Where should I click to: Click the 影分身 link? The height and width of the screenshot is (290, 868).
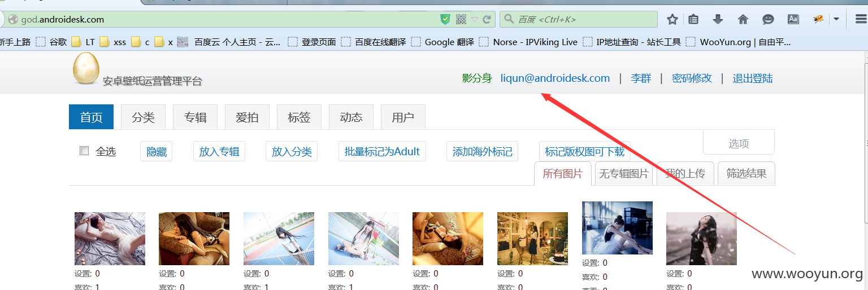(x=477, y=78)
